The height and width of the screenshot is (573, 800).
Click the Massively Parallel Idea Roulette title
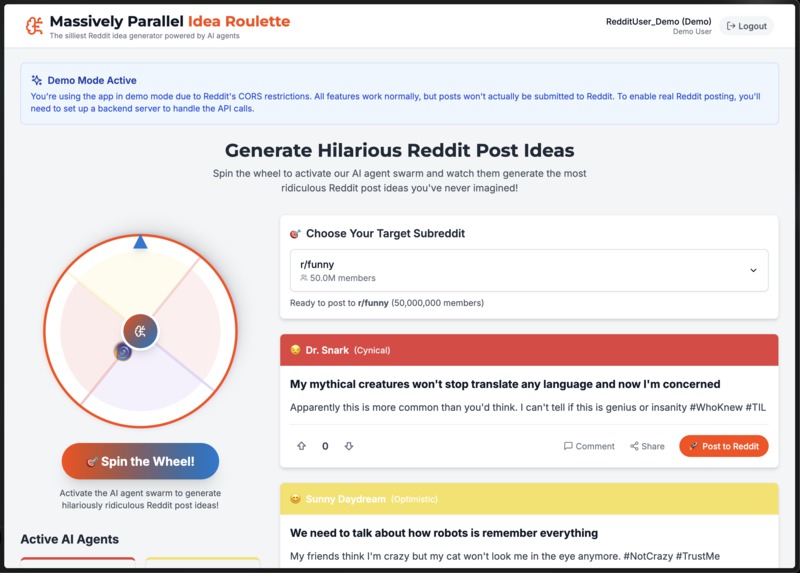click(x=170, y=21)
